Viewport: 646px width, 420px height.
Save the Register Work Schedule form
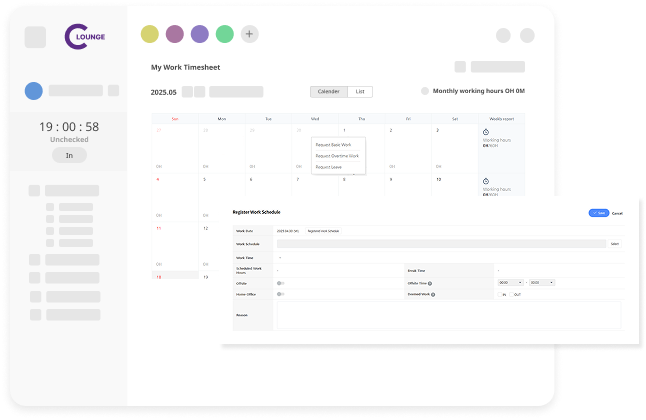599,213
